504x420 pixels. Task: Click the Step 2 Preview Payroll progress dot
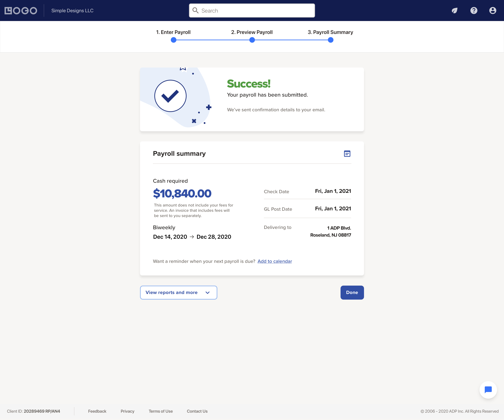[252, 39]
